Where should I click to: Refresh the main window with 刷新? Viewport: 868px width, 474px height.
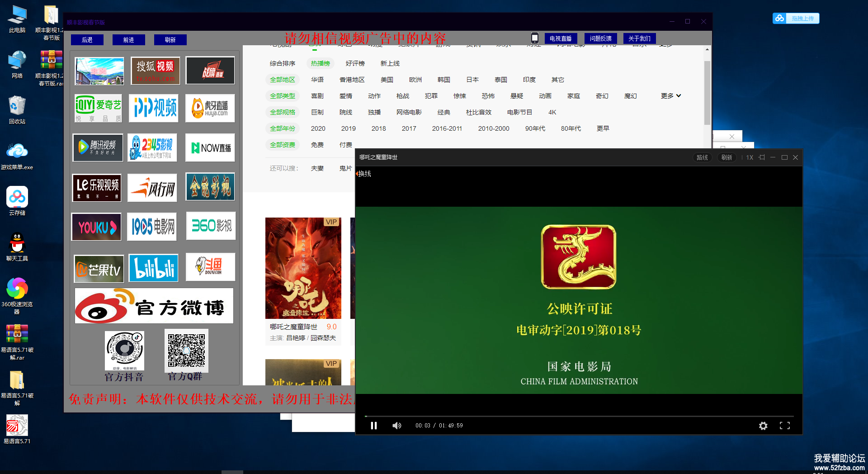(x=170, y=40)
